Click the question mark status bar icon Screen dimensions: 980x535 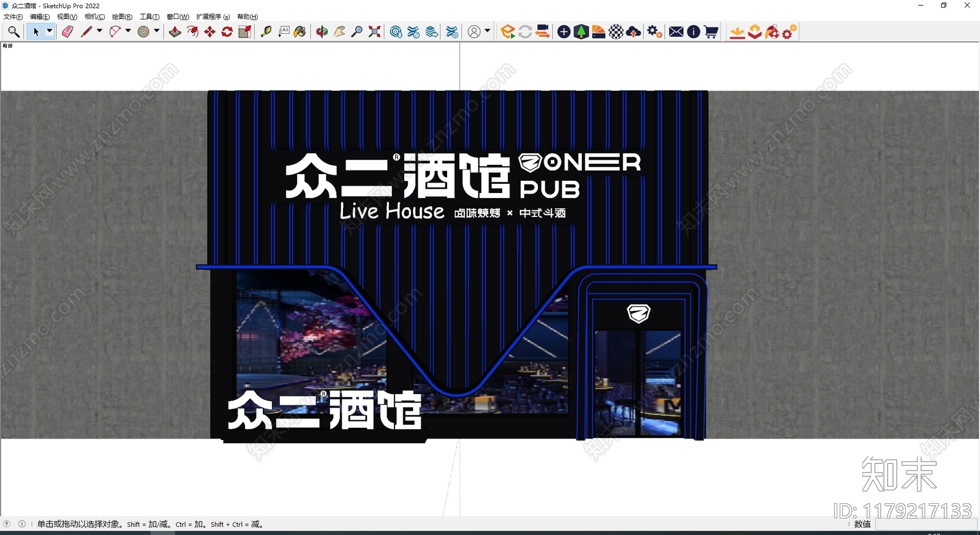point(7,524)
